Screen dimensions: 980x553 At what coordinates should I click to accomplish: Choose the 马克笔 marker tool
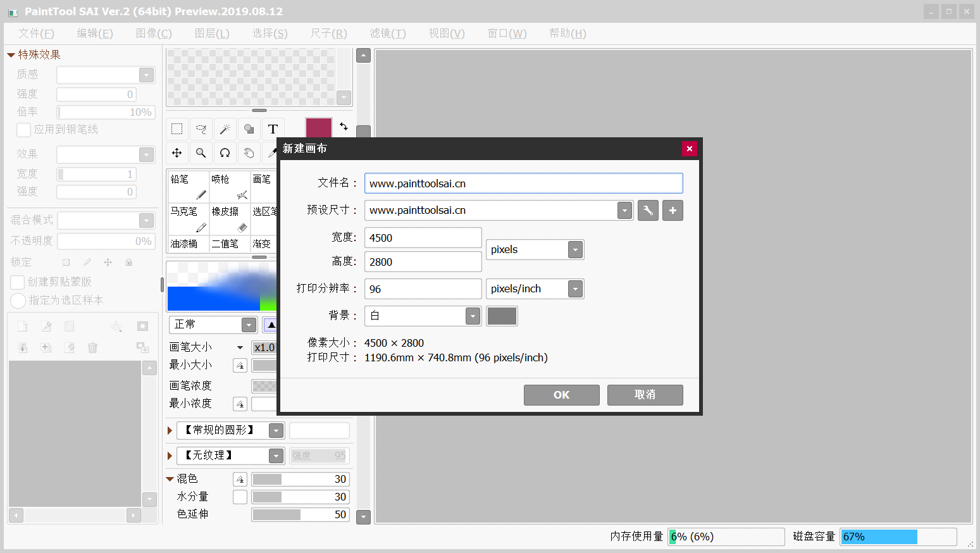point(188,220)
